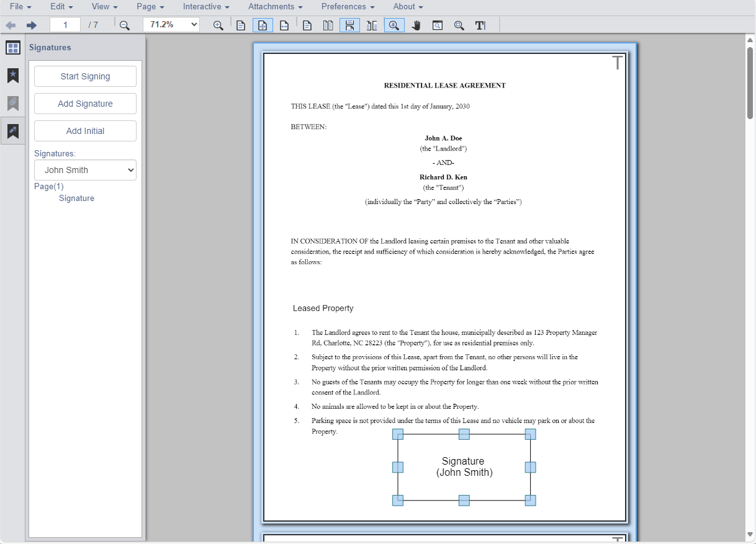Screen dimensions: 756x544
Task: Select the text selection tool
Action: pos(480,25)
